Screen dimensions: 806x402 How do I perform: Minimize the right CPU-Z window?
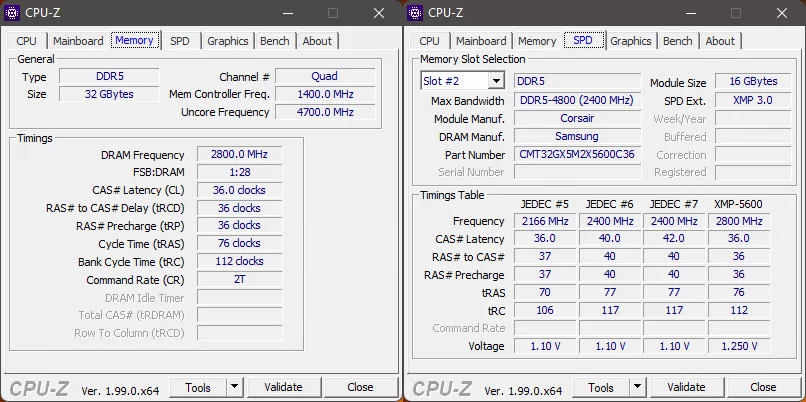690,13
